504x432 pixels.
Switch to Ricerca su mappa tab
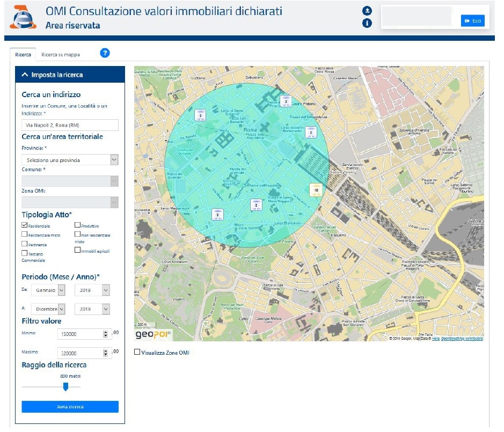coord(61,55)
